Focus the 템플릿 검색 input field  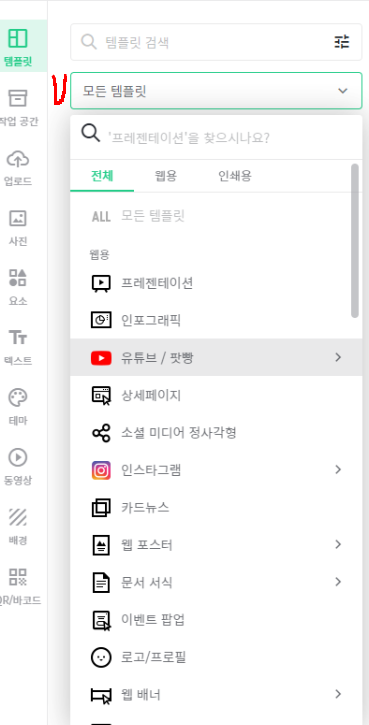216,42
